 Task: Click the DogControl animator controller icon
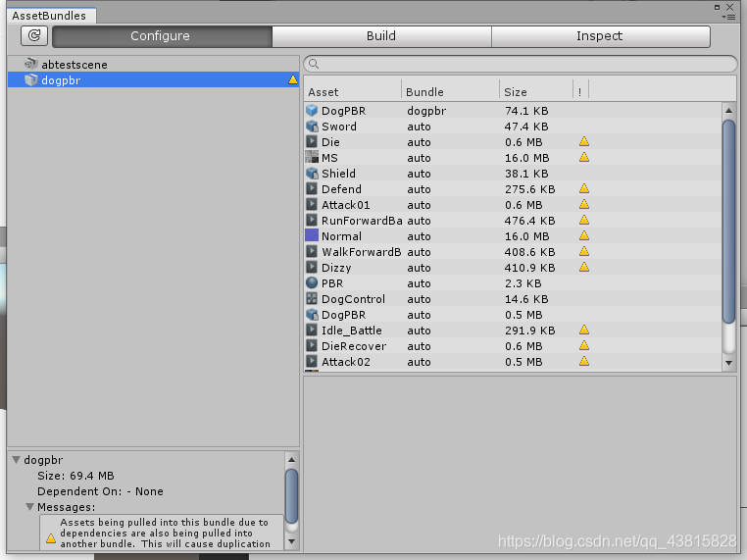pos(312,299)
